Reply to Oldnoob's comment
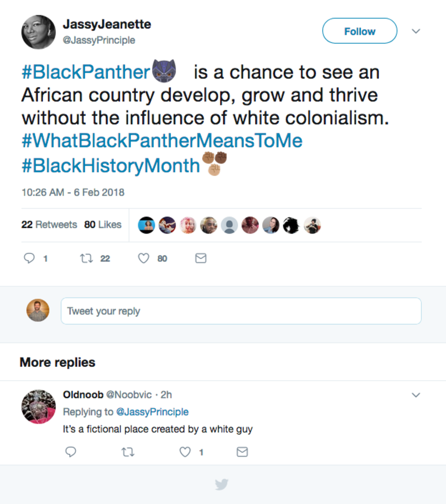 71,452
